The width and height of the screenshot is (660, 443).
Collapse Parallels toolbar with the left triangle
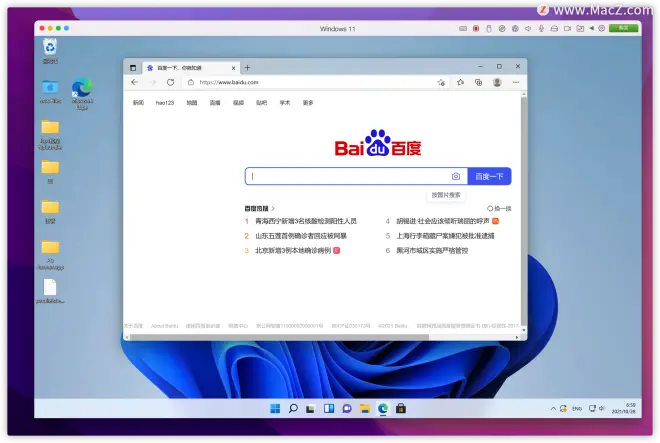click(x=591, y=28)
